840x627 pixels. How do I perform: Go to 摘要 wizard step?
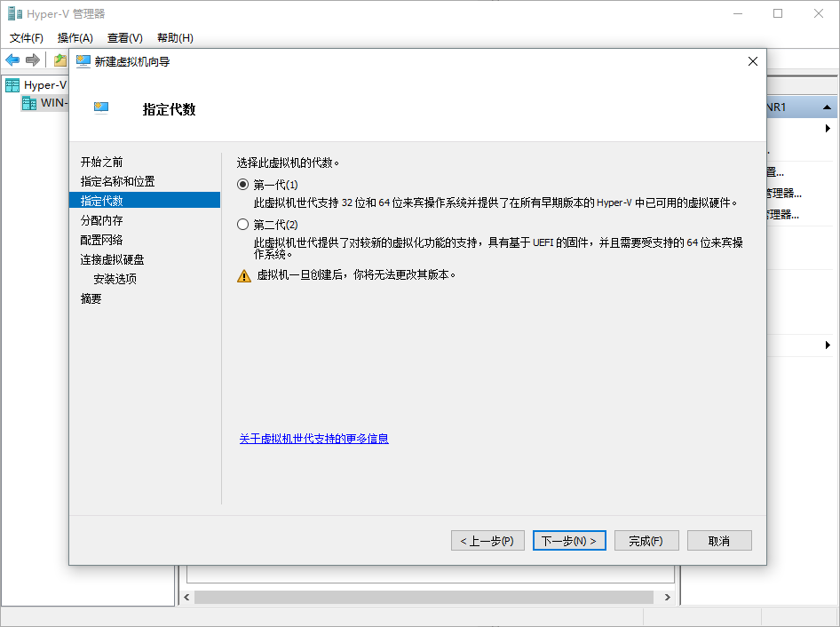point(91,298)
